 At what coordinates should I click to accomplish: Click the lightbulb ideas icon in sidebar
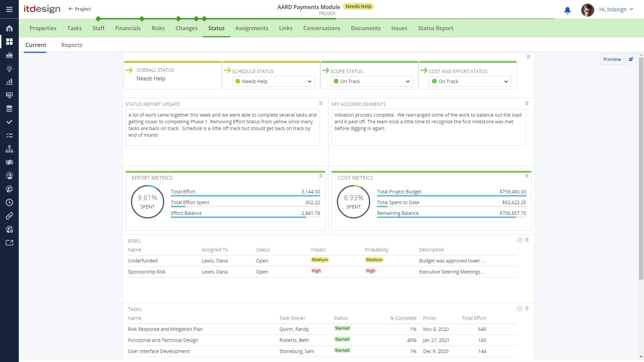(x=9, y=68)
